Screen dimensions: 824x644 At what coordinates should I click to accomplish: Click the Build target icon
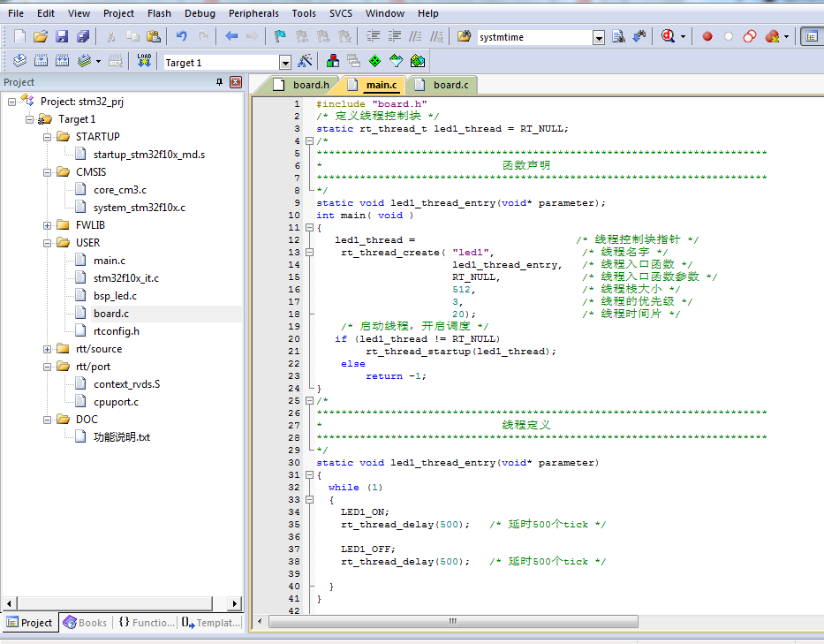[x=40, y=61]
